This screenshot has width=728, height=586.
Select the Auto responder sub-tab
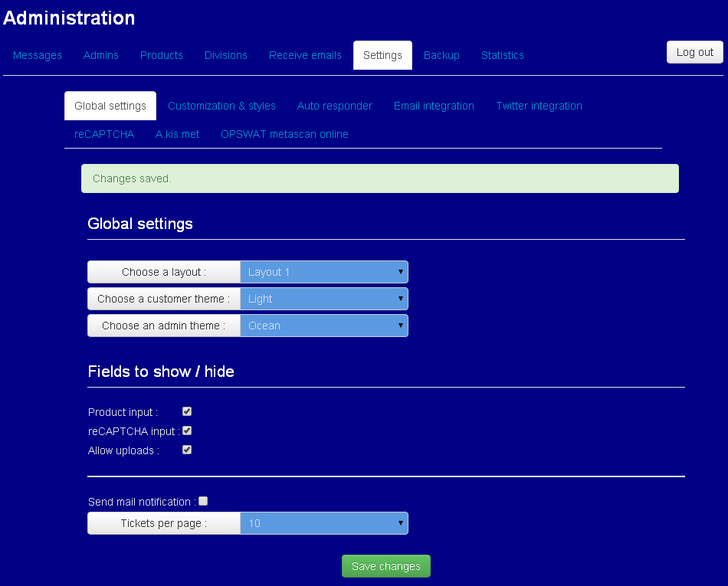click(335, 106)
